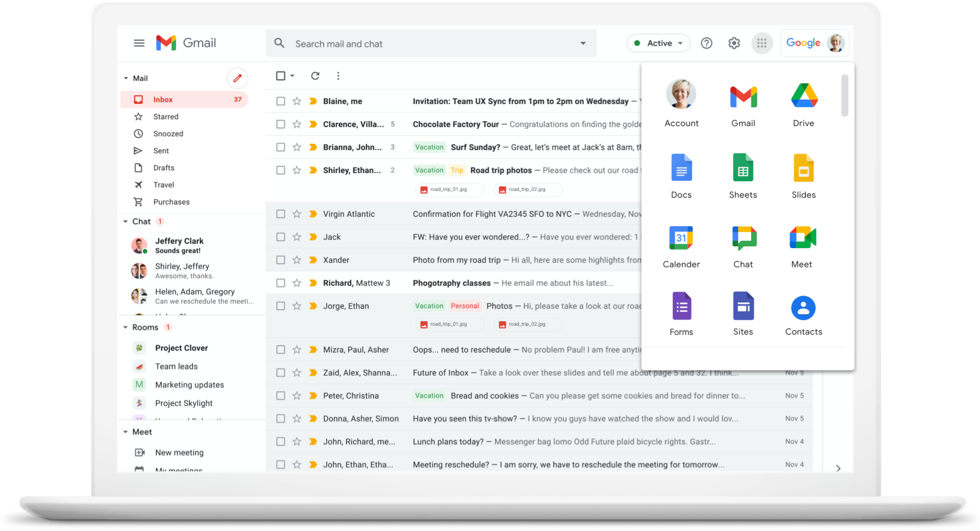Open the more options vertical dots
980x531 pixels.
tap(338, 76)
